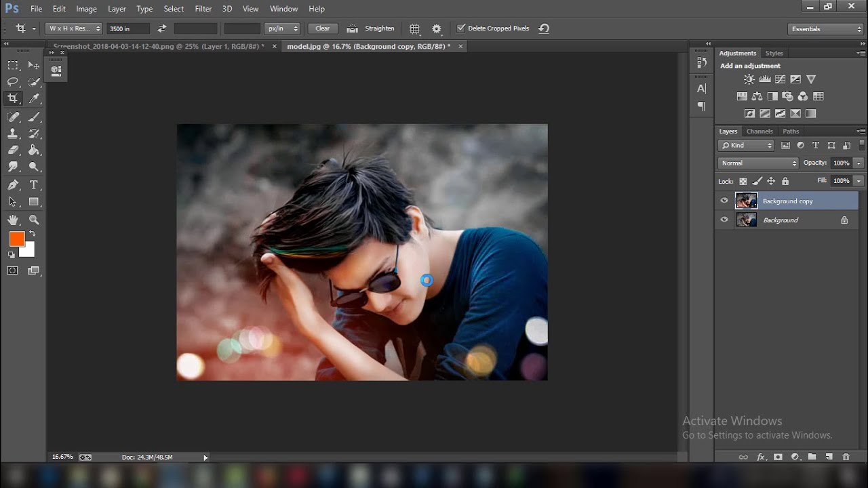Click the orange foreground color swatch
Image resolution: width=868 pixels, height=488 pixels.
coord(16,239)
